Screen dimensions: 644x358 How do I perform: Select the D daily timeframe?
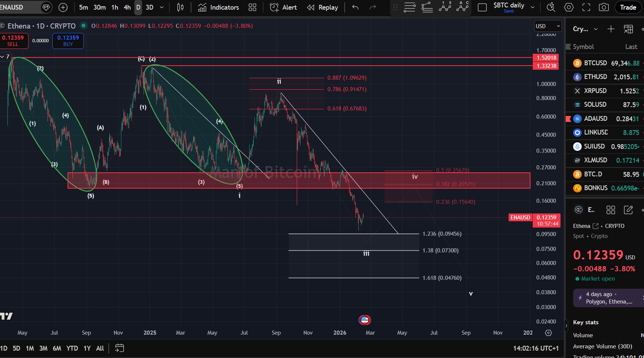[x=138, y=7]
